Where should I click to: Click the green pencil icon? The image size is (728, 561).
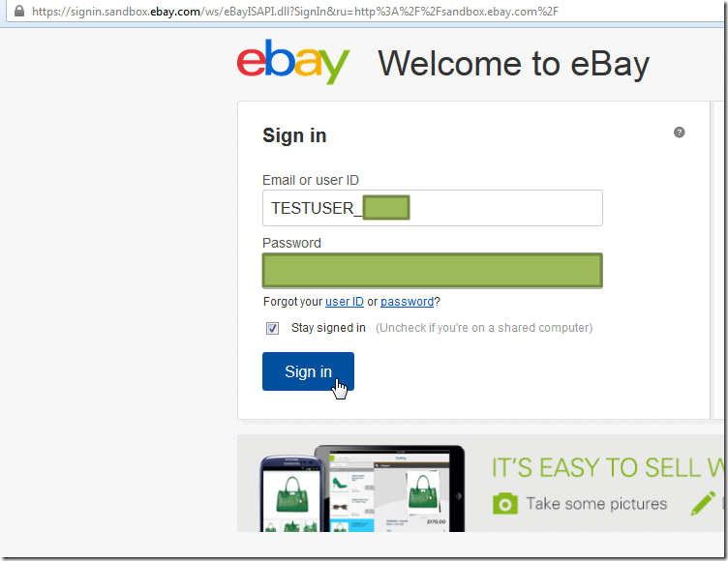(x=703, y=504)
